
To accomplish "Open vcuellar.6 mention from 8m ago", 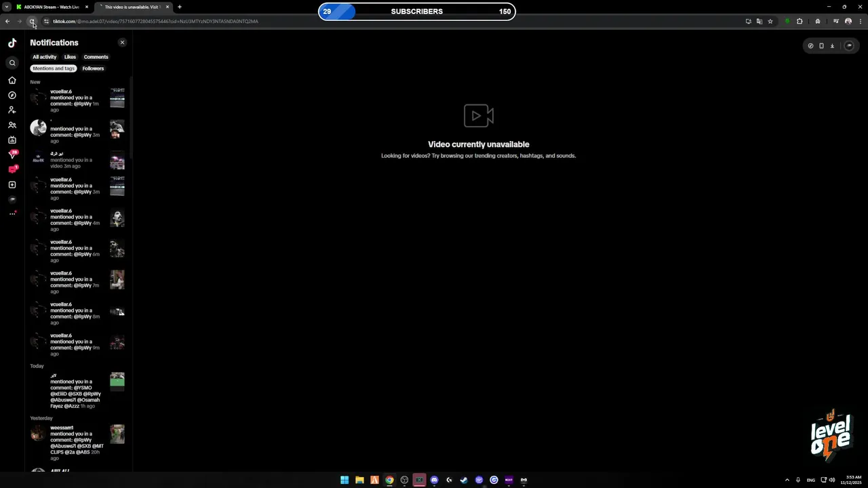I will [x=77, y=313].
